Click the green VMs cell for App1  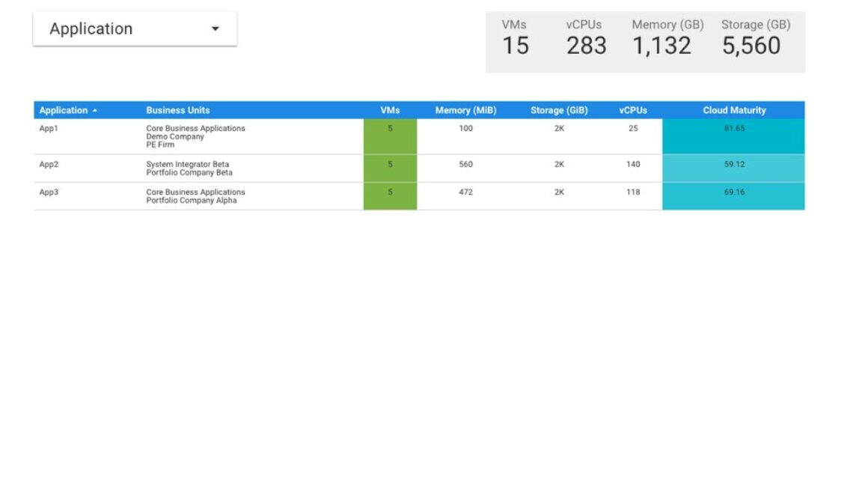(x=389, y=136)
